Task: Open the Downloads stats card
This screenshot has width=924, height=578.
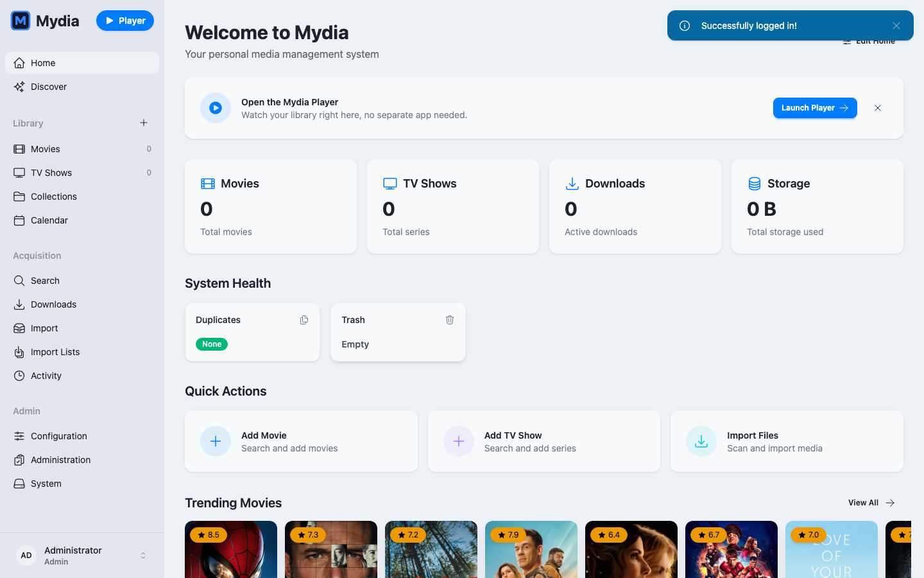Action: pyautogui.click(x=635, y=206)
